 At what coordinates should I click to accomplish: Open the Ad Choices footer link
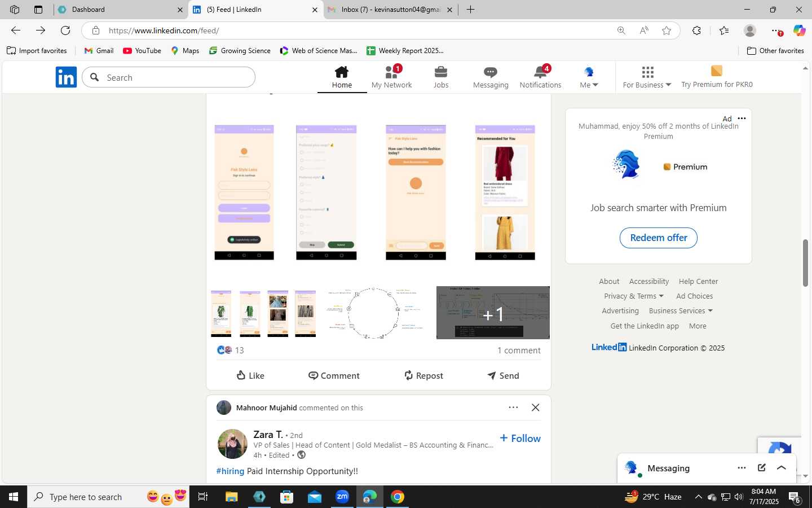pyautogui.click(x=694, y=296)
